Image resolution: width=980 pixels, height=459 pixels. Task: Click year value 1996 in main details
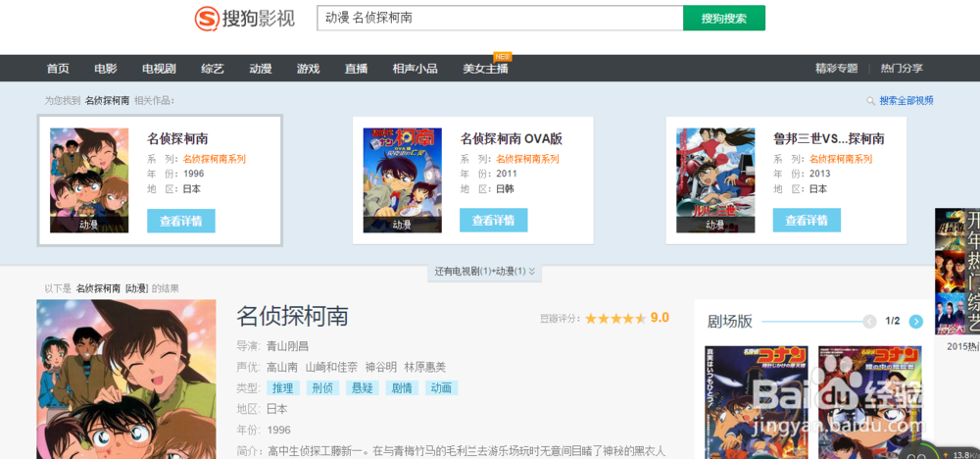(x=278, y=431)
